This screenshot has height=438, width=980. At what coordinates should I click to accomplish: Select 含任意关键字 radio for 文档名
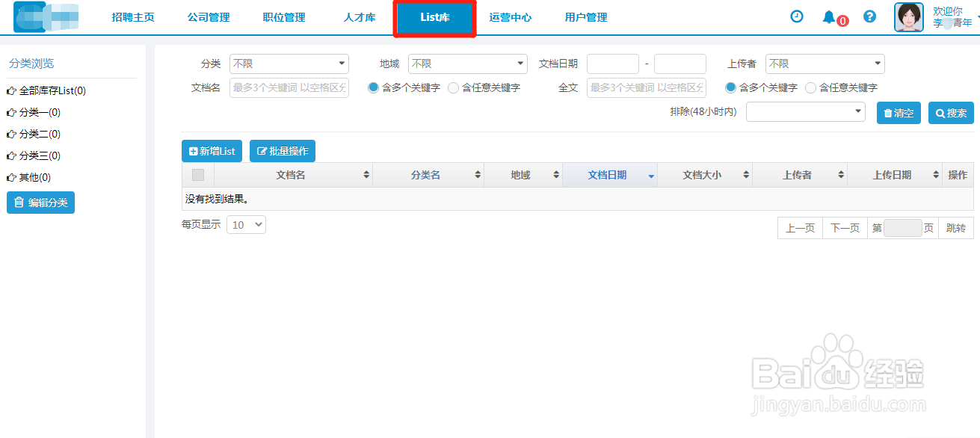[453, 87]
